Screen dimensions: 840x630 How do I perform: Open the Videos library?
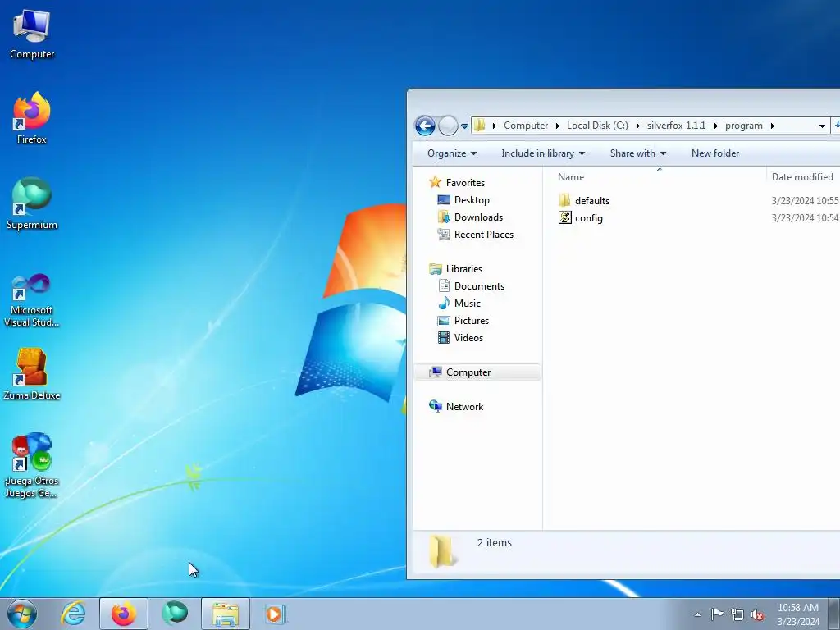[468, 337]
